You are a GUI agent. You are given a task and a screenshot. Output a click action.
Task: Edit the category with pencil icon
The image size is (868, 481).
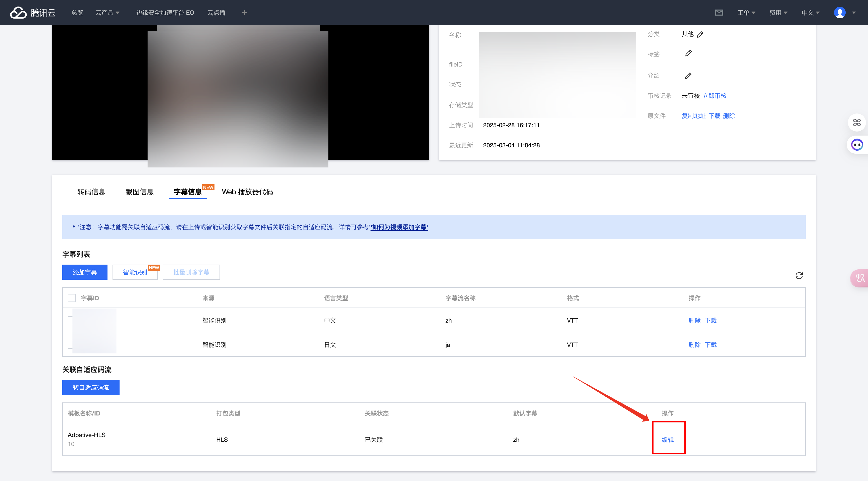click(x=700, y=34)
